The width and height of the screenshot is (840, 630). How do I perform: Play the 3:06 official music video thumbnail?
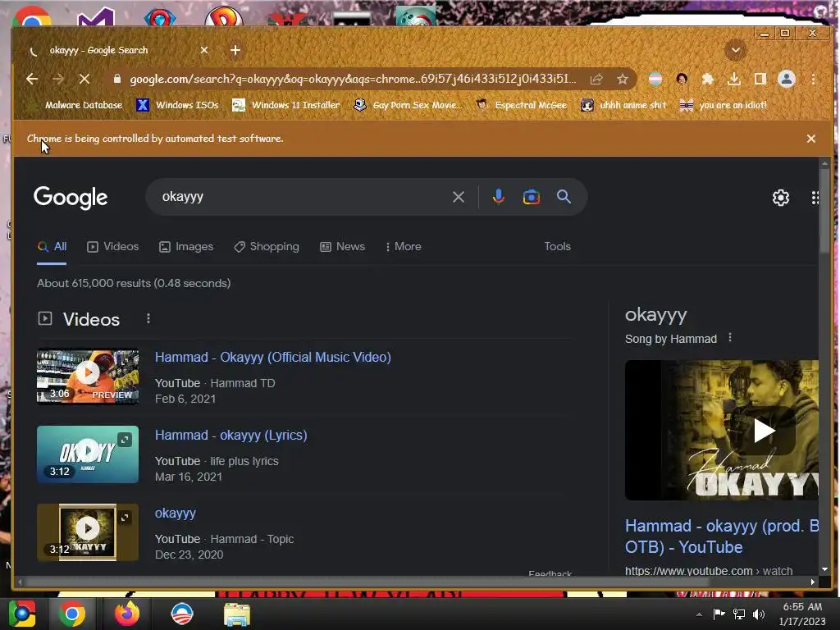pos(88,377)
